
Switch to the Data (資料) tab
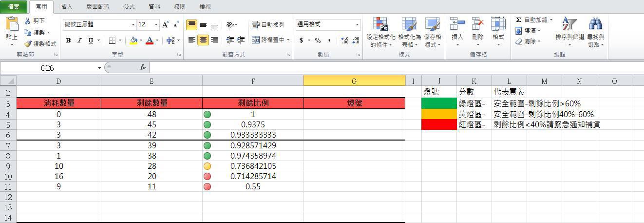pos(154,7)
